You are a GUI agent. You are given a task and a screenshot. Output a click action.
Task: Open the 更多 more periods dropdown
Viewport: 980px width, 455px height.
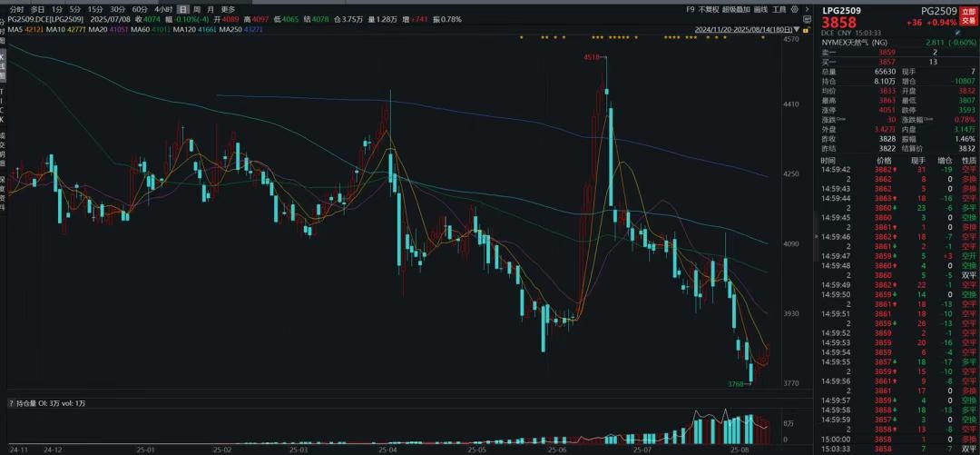228,9
